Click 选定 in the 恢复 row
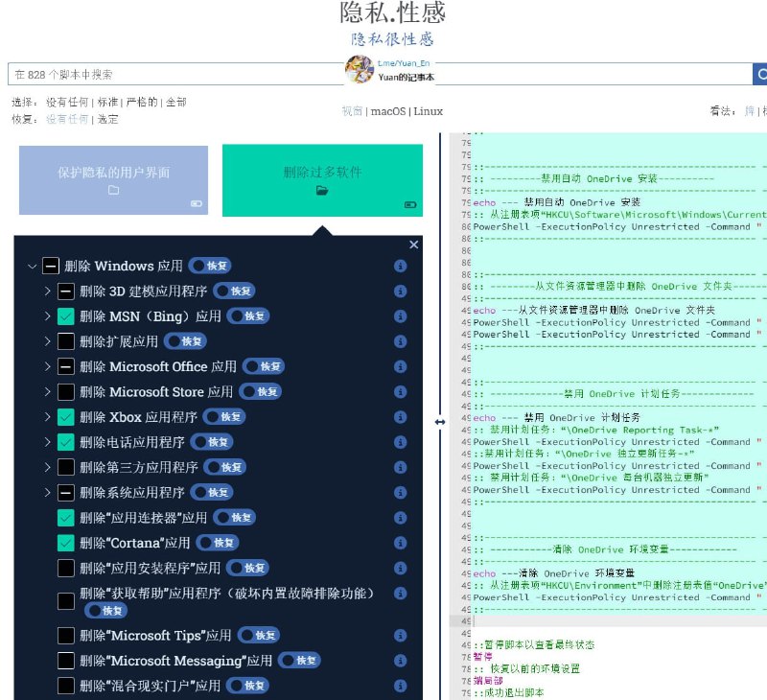 click(107, 119)
